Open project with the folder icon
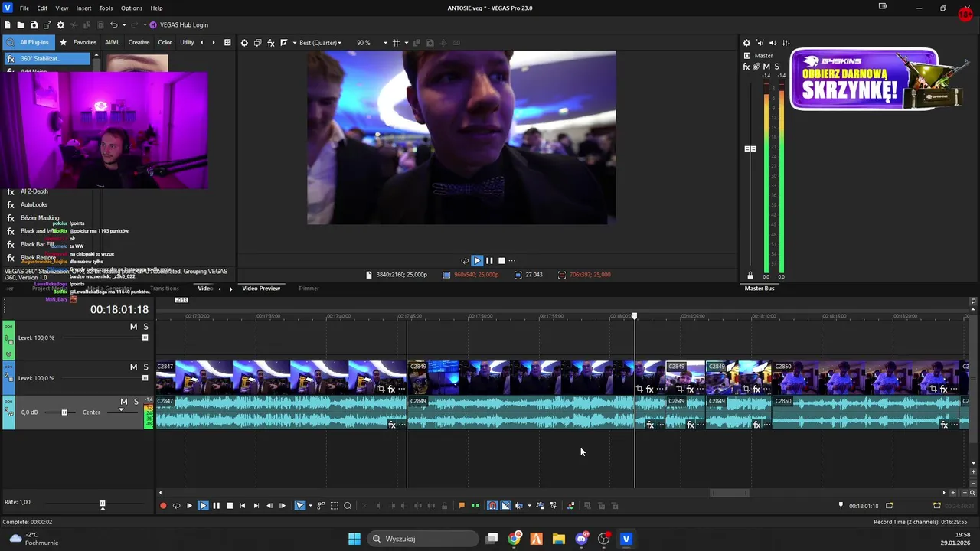The image size is (980, 551). pyautogui.click(x=21, y=25)
